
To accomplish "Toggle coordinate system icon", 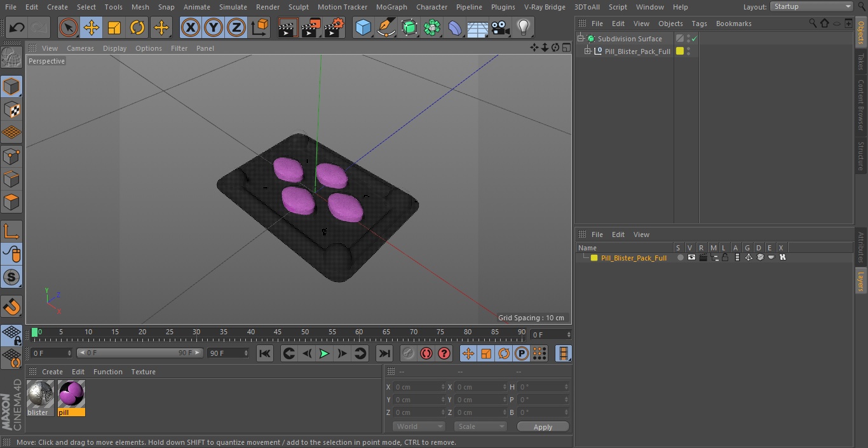I will 260,27.
